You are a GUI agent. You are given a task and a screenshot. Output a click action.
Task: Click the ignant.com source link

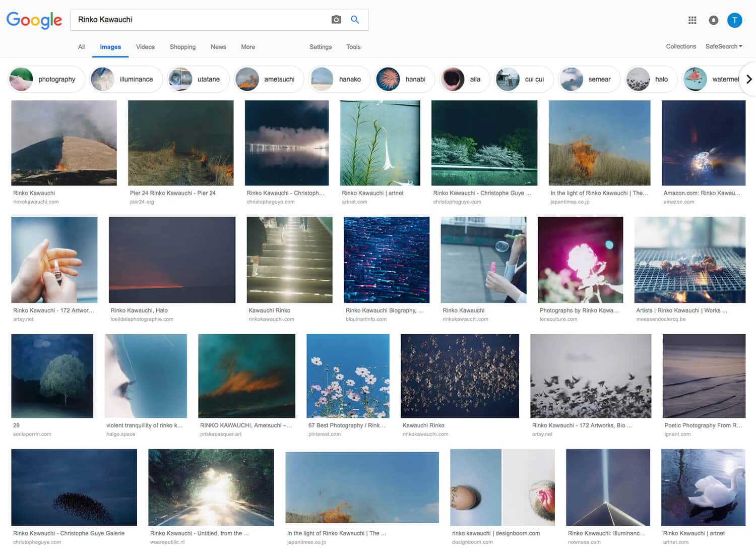pyautogui.click(x=677, y=434)
